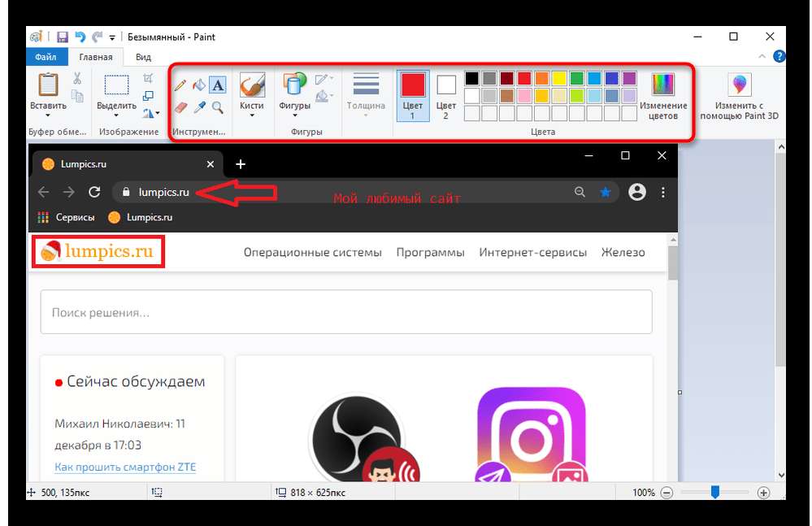
Task: Click the 818 × 625пкс size status text
Action: [318, 493]
